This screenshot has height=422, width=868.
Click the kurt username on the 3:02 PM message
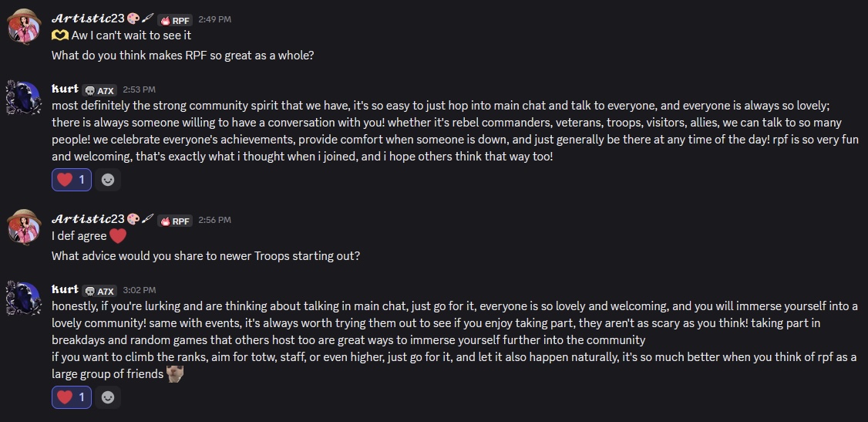[x=65, y=290]
